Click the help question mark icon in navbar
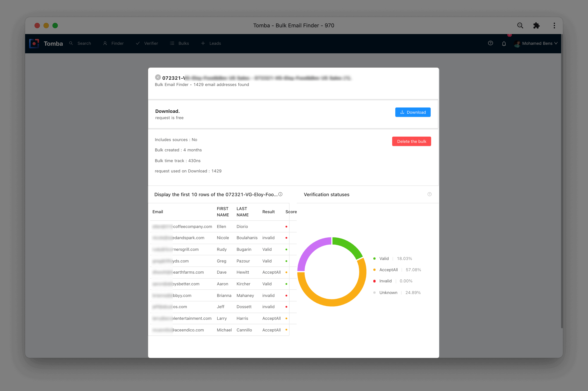Screen dimensions: 588x391 pyautogui.click(x=490, y=43)
